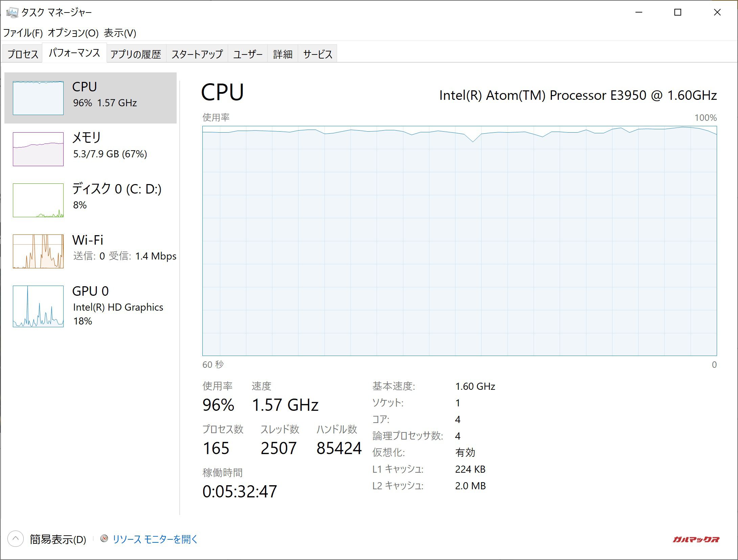
Task: Select the CPU mini graph thumbnail
Action: [x=38, y=98]
